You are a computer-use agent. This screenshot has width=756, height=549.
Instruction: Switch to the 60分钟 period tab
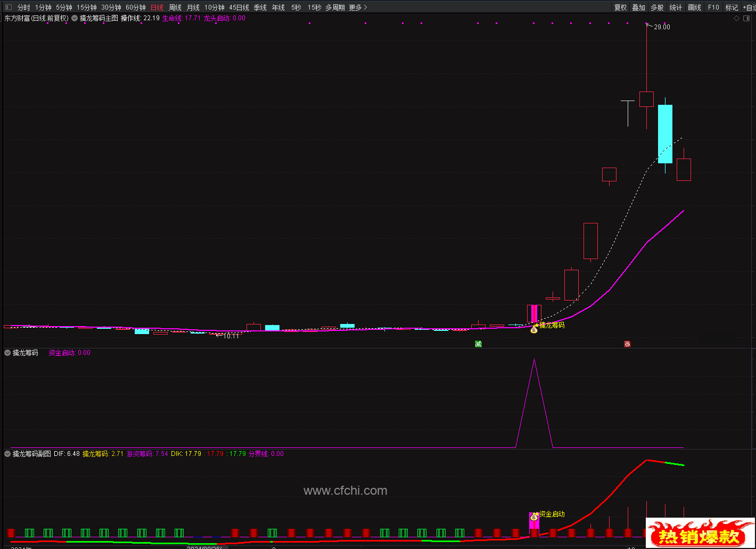(136, 7)
